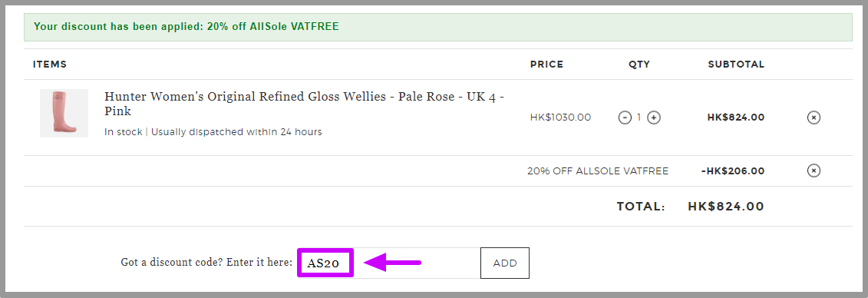Select the HK$1030.00 original price
The height and width of the screenshot is (298, 868).
pyautogui.click(x=560, y=118)
